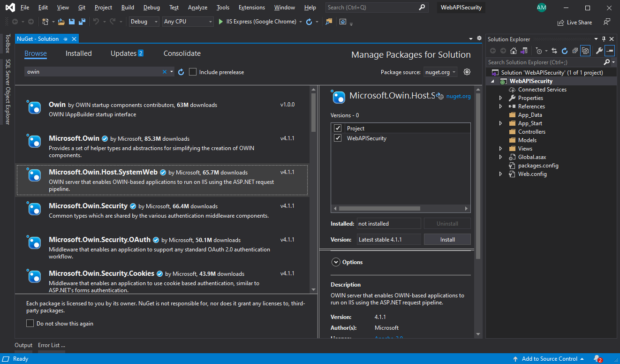Uncheck the WebAPISecurity project checkbox
Image resolution: width=620 pixels, height=364 pixels.
pos(338,138)
